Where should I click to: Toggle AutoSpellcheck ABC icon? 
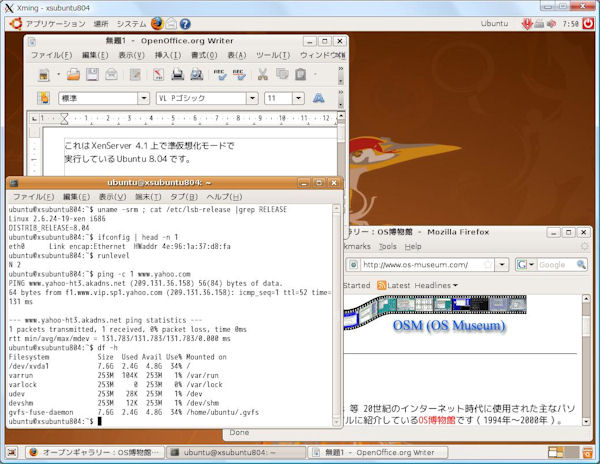coord(239,74)
